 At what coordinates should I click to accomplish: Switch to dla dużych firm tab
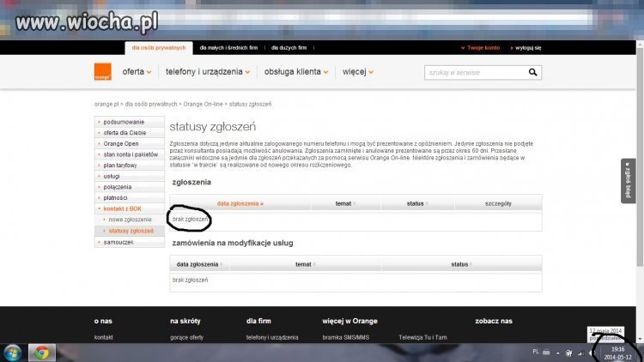(289, 48)
